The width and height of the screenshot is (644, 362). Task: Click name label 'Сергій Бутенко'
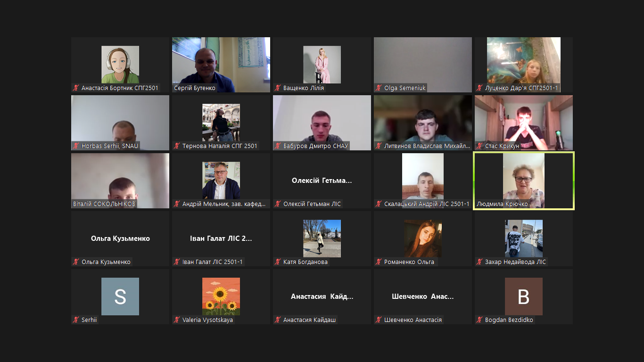coord(195,88)
